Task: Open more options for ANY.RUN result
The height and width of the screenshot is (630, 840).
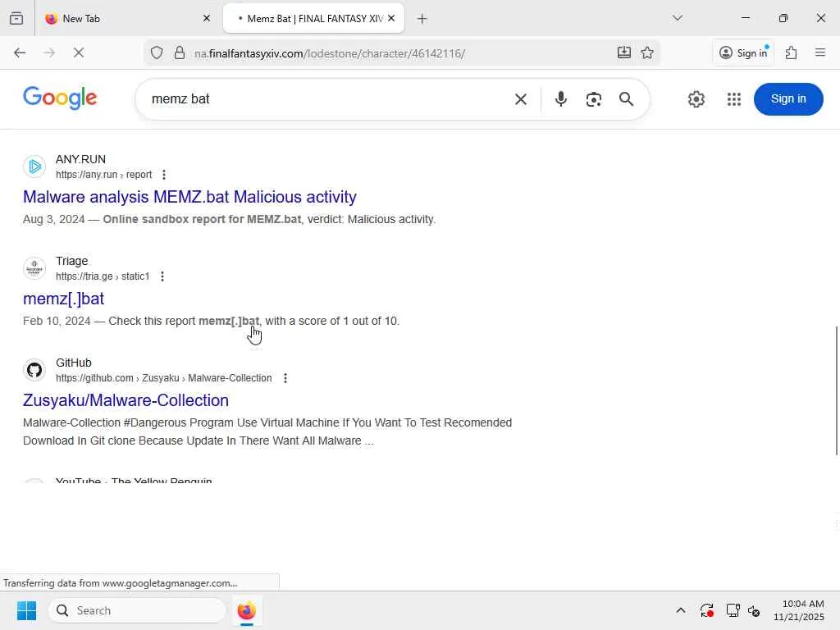Action: (x=164, y=175)
